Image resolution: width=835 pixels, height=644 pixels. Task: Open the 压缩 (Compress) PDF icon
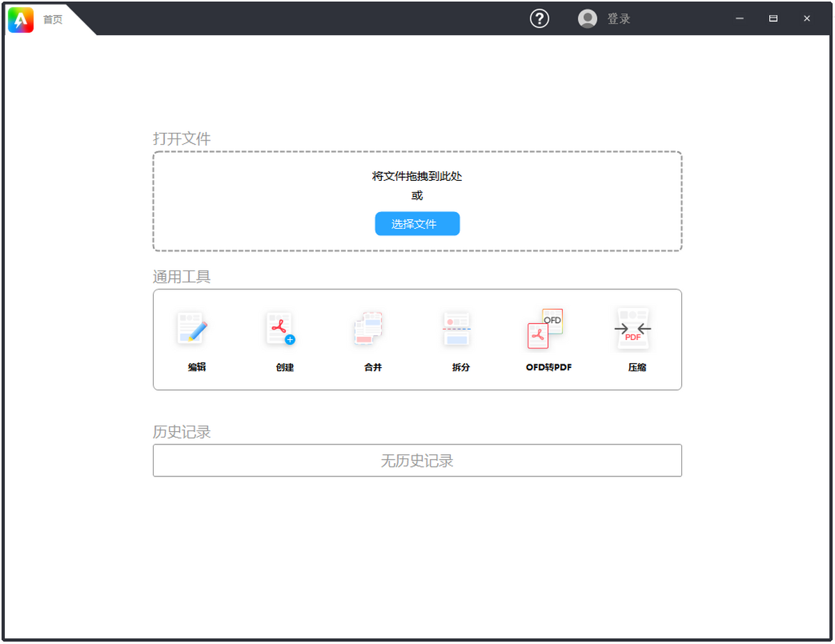click(x=633, y=328)
